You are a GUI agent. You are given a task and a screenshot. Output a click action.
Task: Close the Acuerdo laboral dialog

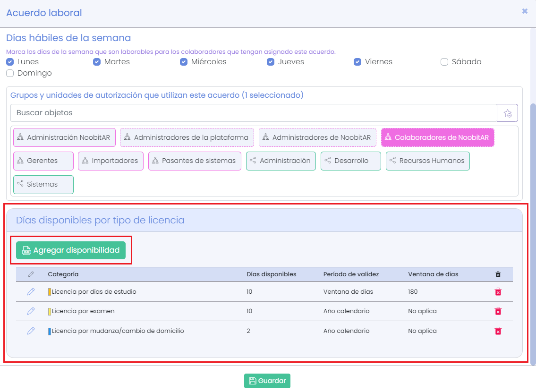coord(525,11)
